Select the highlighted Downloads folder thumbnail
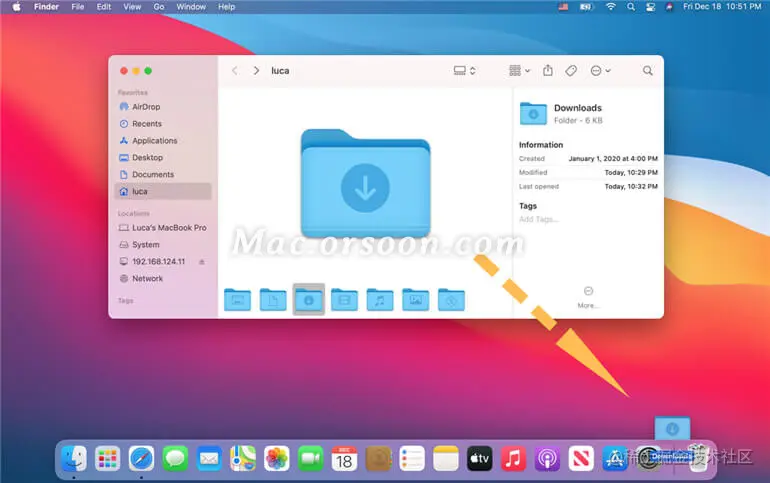This screenshot has width=770, height=483. pyautogui.click(x=308, y=299)
